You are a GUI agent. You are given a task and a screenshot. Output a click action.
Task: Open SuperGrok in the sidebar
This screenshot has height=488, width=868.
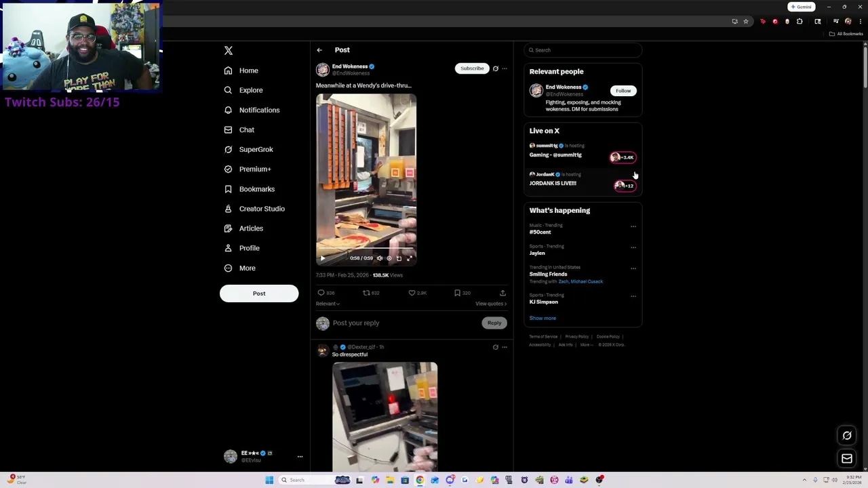[248, 149]
